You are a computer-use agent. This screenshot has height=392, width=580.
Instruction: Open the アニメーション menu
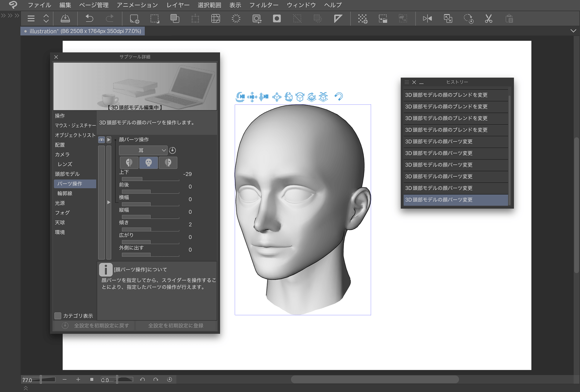137,5
